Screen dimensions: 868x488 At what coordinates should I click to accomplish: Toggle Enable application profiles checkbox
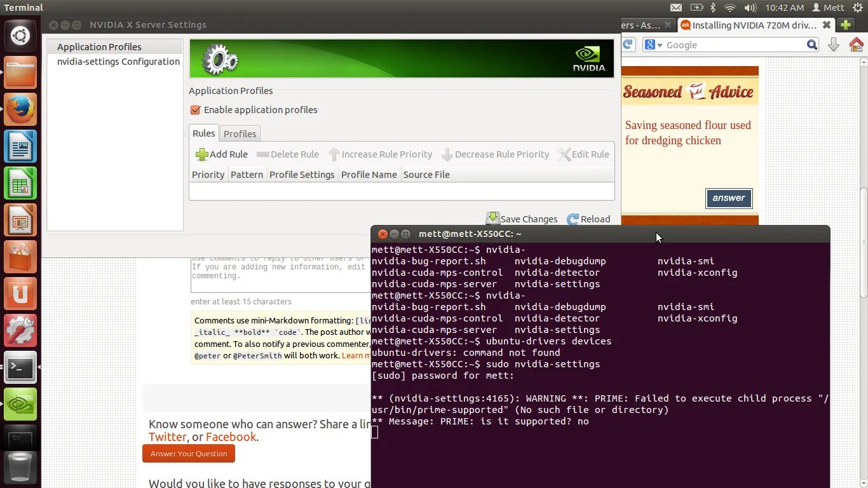[196, 110]
